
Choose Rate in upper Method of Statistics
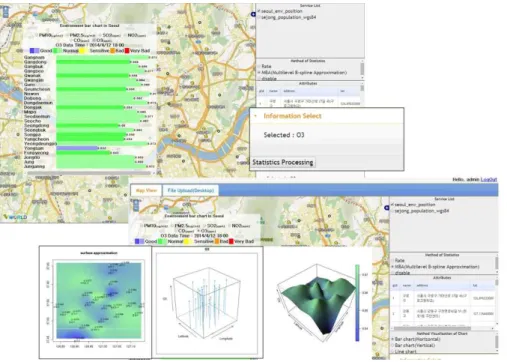coord(259,66)
